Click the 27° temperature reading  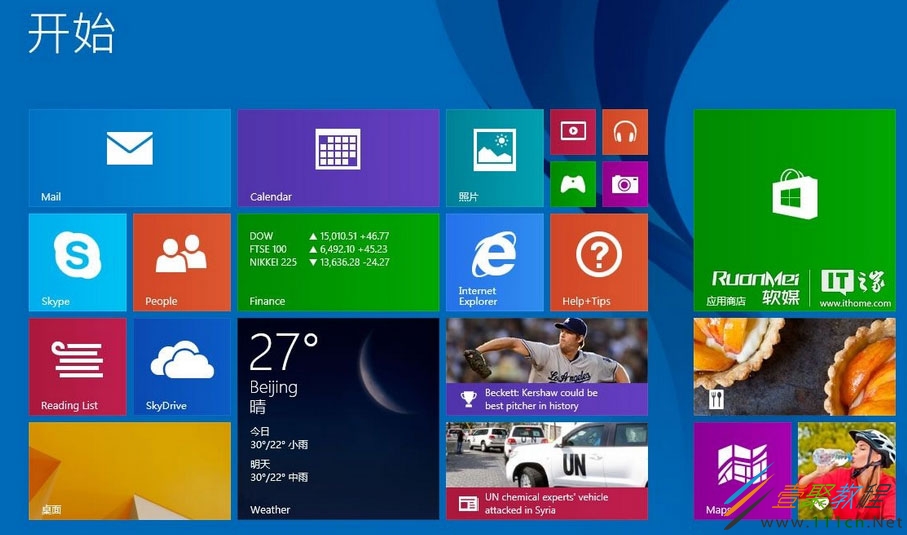(x=283, y=352)
